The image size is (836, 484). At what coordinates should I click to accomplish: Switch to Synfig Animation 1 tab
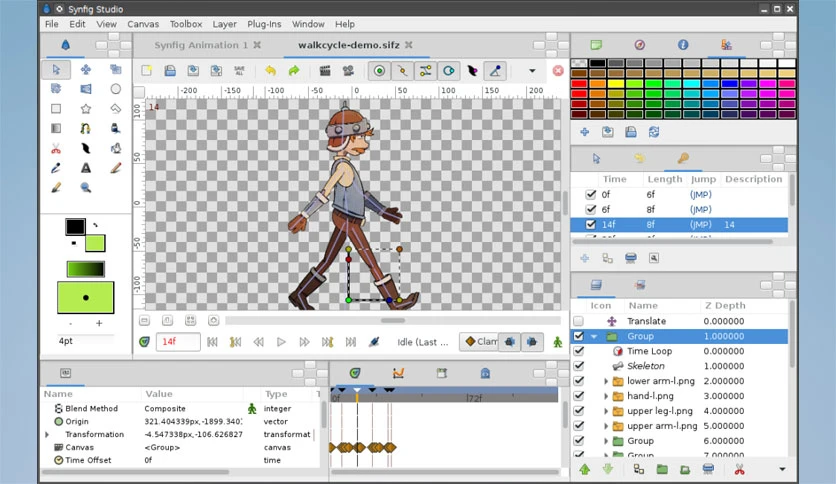[201, 45]
